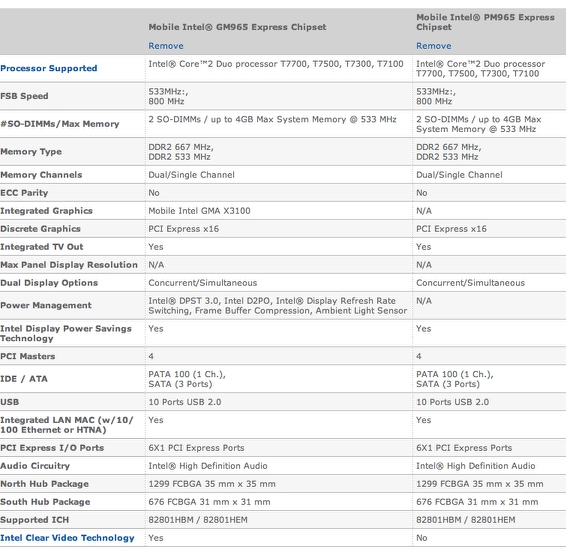566x553 pixels.
Task: Click PM965 Intel Clear Video 'No' value
Action: pyautogui.click(x=422, y=538)
